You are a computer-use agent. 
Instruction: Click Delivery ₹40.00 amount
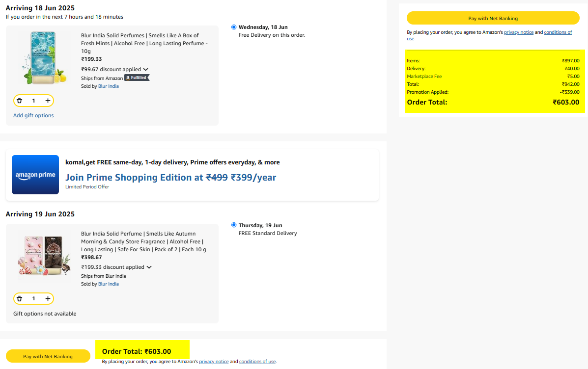point(572,69)
